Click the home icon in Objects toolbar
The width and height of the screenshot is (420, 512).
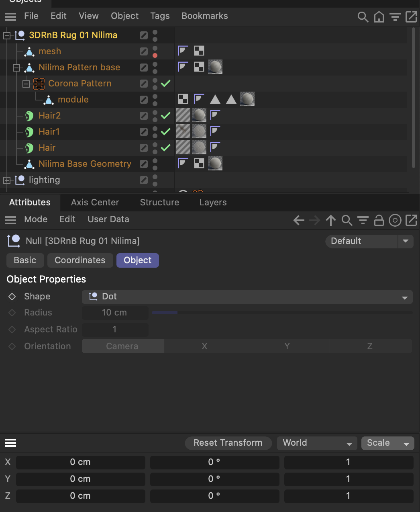point(379,17)
